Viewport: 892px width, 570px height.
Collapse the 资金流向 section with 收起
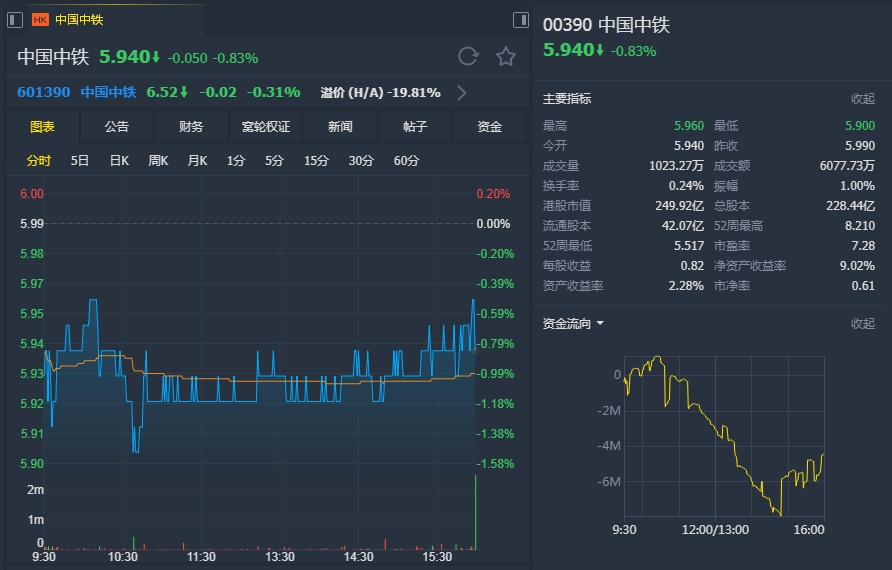click(x=862, y=324)
